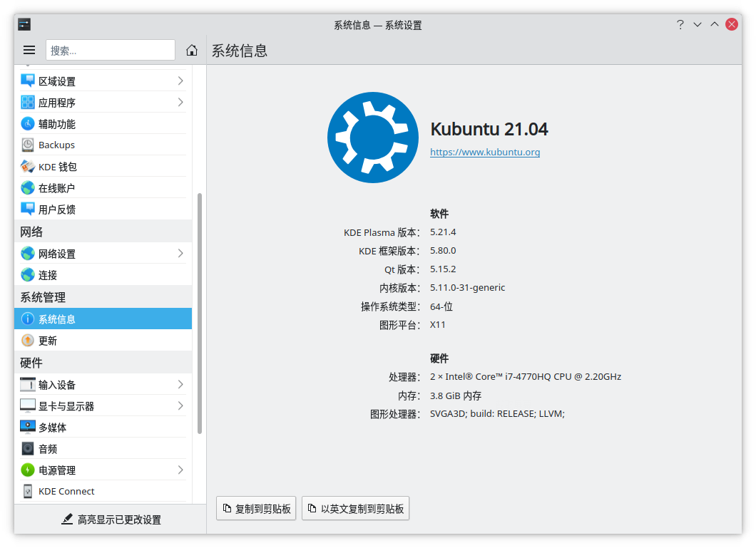Click the titlebar help question mark
The height and width of the screenshot is (548, 756).
680,24
